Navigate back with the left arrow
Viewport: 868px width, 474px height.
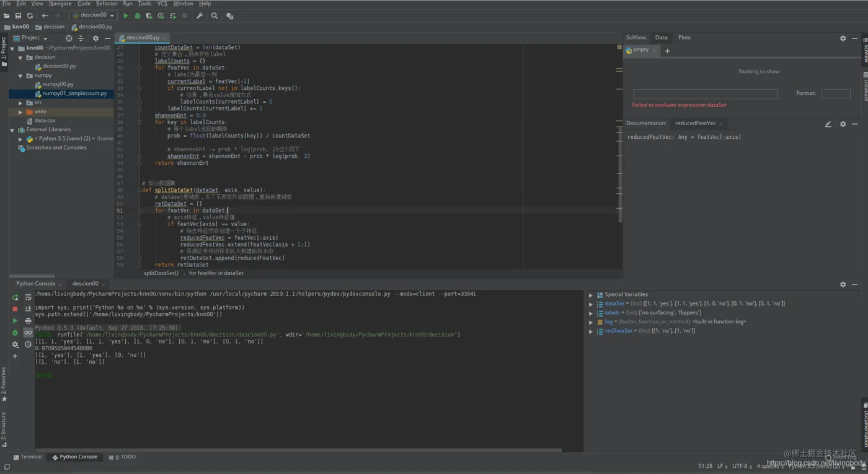coord(45,15)
